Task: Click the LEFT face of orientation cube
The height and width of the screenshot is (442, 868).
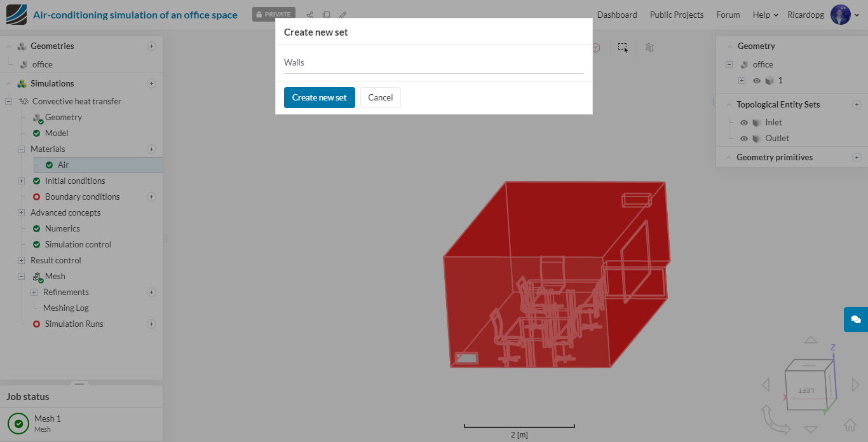Action: pos(805,390)
